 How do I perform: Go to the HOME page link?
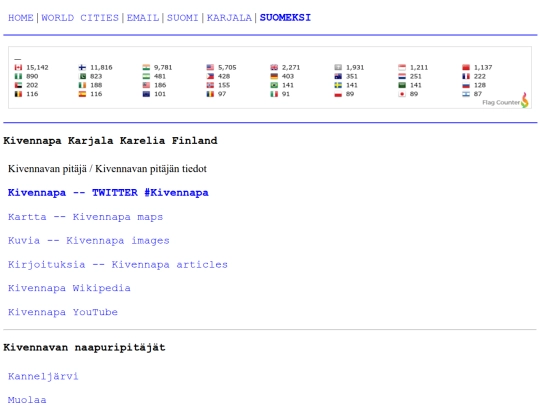pyautogui.click(x=21, y=18)
